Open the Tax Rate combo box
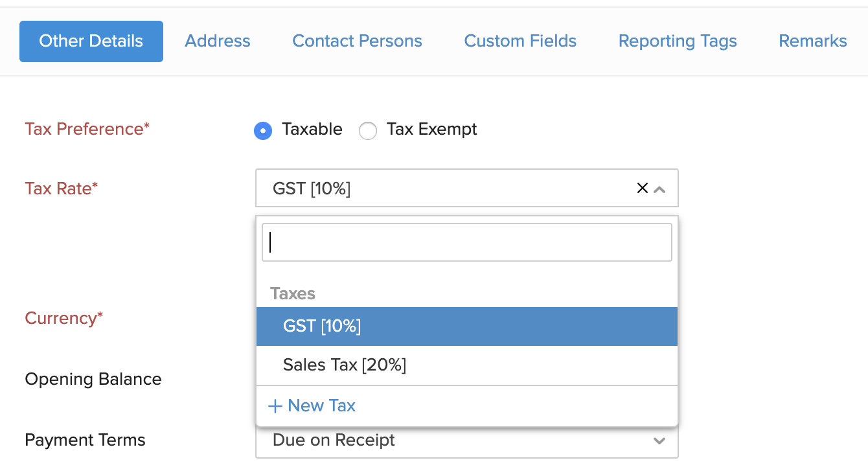 pyautogui.click(x=453, y=188)
